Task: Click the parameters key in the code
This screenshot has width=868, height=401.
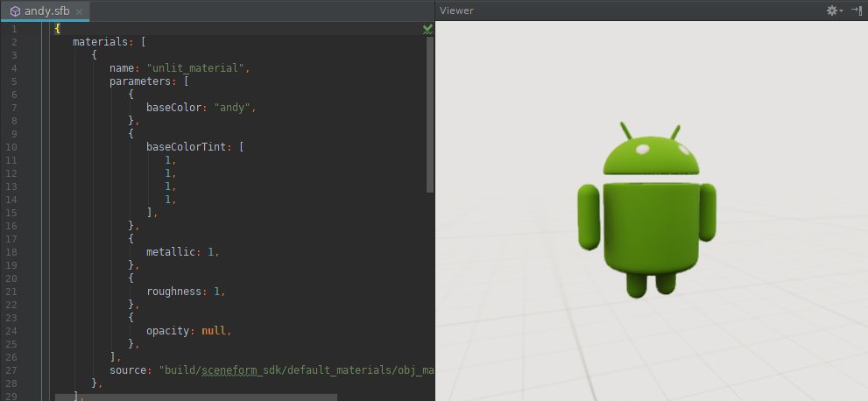Action: point(142,81)
